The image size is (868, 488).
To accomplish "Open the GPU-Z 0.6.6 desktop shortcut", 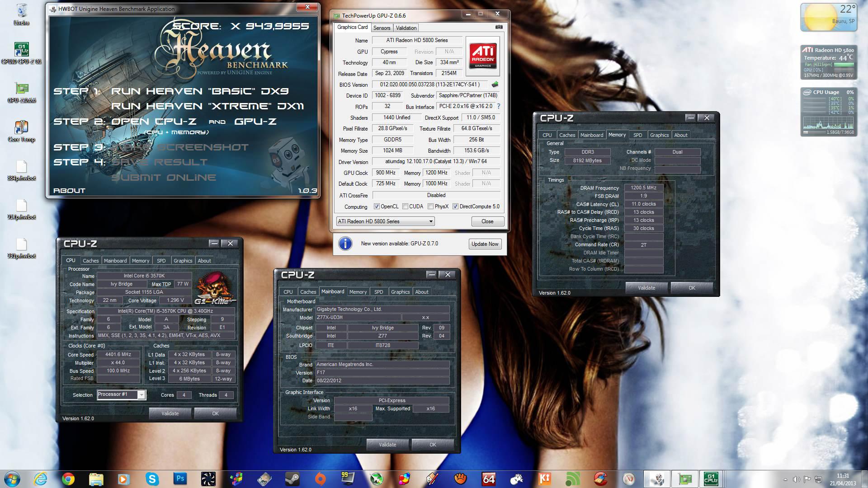I will tap(21, 92).
